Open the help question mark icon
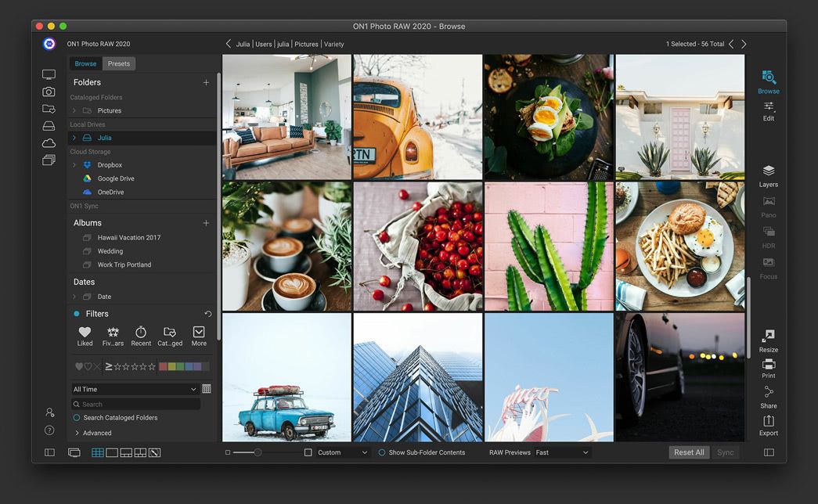 point(49,430)
